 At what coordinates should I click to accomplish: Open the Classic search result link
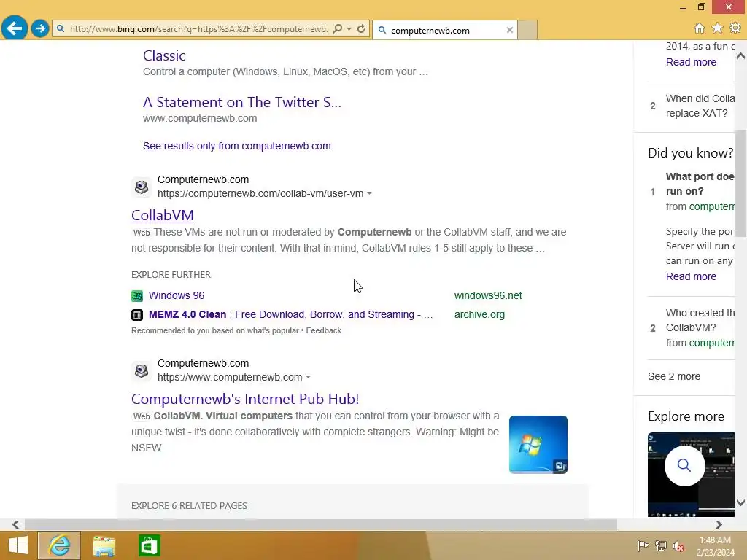[x=164, y=55]
